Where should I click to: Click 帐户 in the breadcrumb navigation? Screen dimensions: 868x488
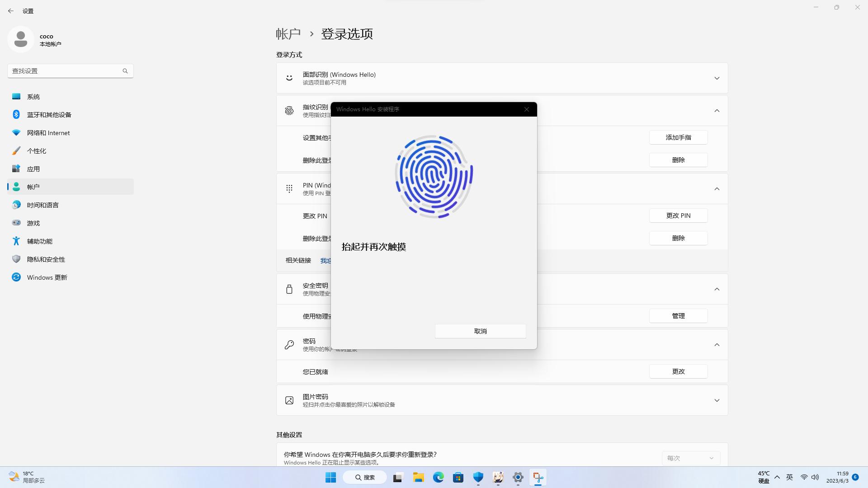coord(288,34)
